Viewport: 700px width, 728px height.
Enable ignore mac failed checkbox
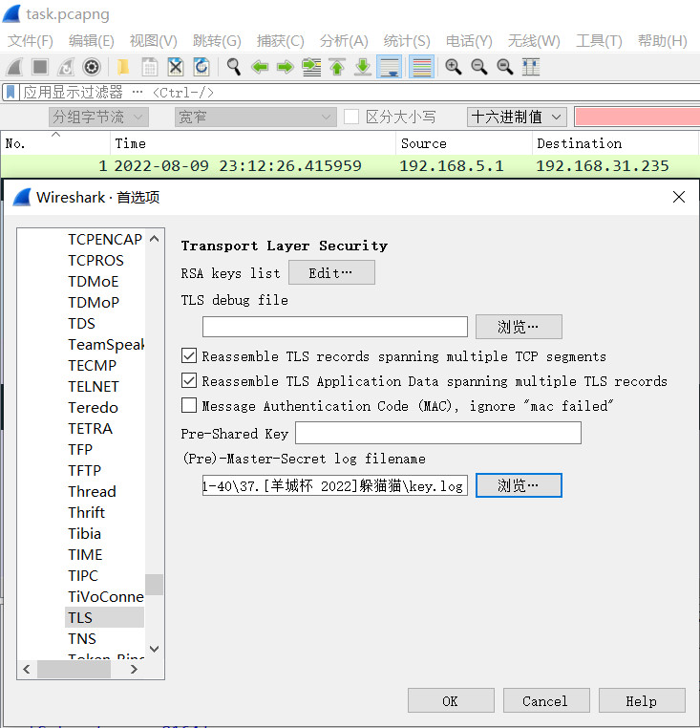click(189, 405)
